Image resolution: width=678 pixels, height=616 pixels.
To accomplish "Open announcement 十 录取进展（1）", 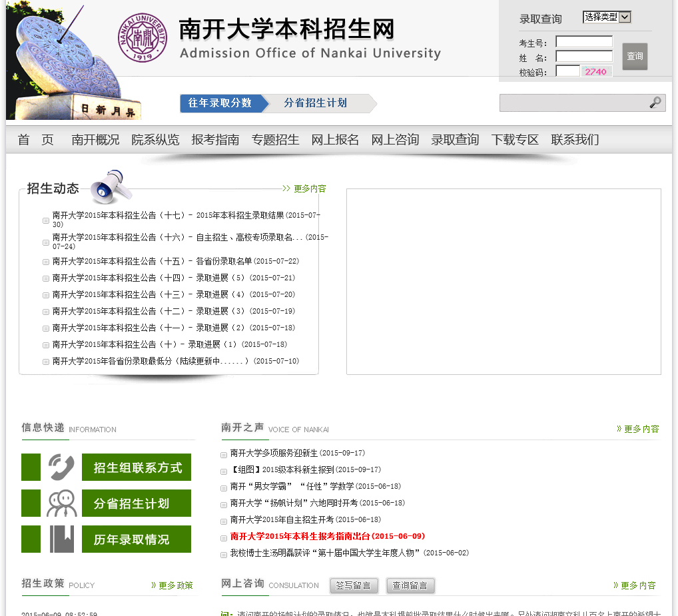I will (x=170, y=344).
